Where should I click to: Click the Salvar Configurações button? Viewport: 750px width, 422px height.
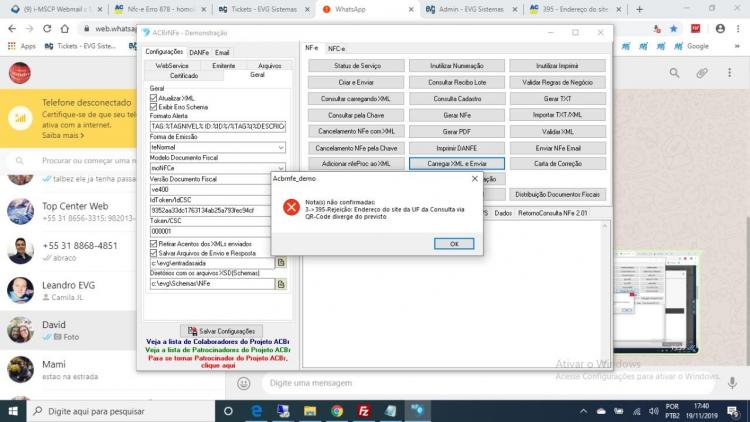click(221, 331)
